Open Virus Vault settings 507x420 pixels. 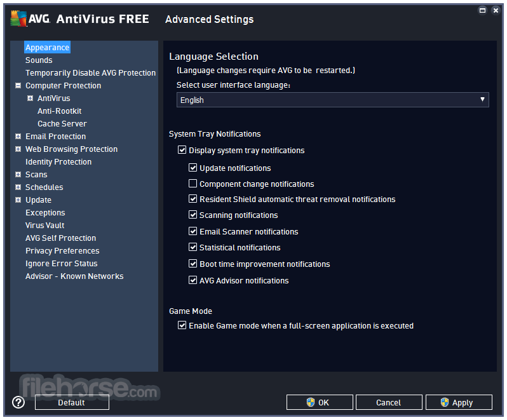click(45, 225)
